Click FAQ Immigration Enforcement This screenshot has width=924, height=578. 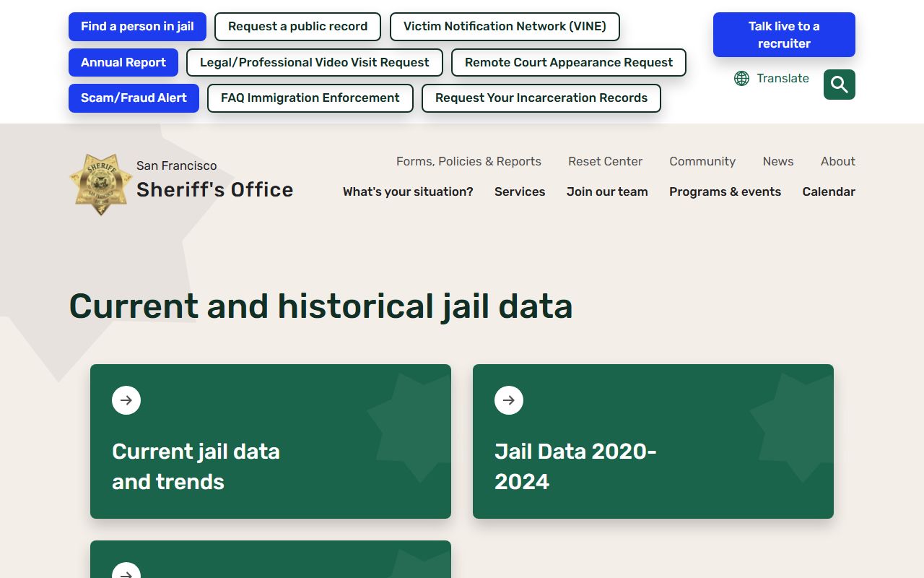tap(310, 98)
